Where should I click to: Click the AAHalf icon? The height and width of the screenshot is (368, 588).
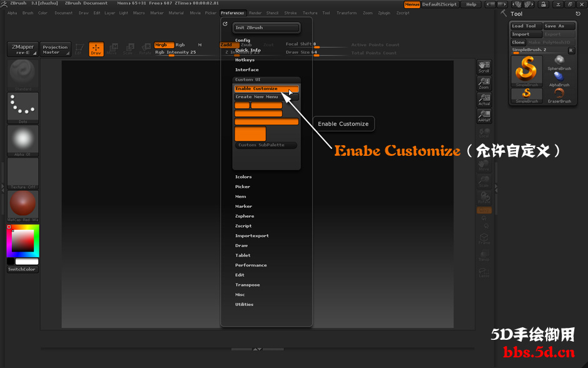[x=484, y=116]
